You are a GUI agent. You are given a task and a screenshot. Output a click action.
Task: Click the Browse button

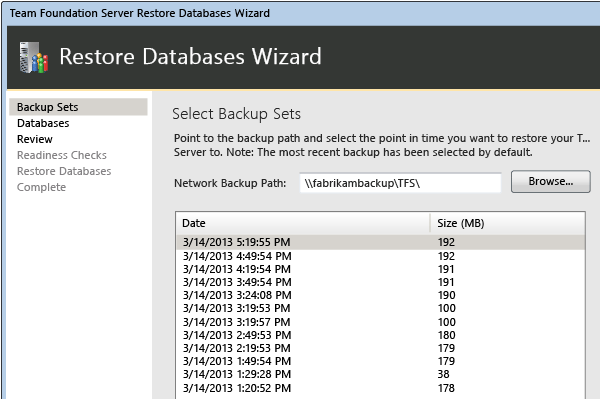click(551, 181)
